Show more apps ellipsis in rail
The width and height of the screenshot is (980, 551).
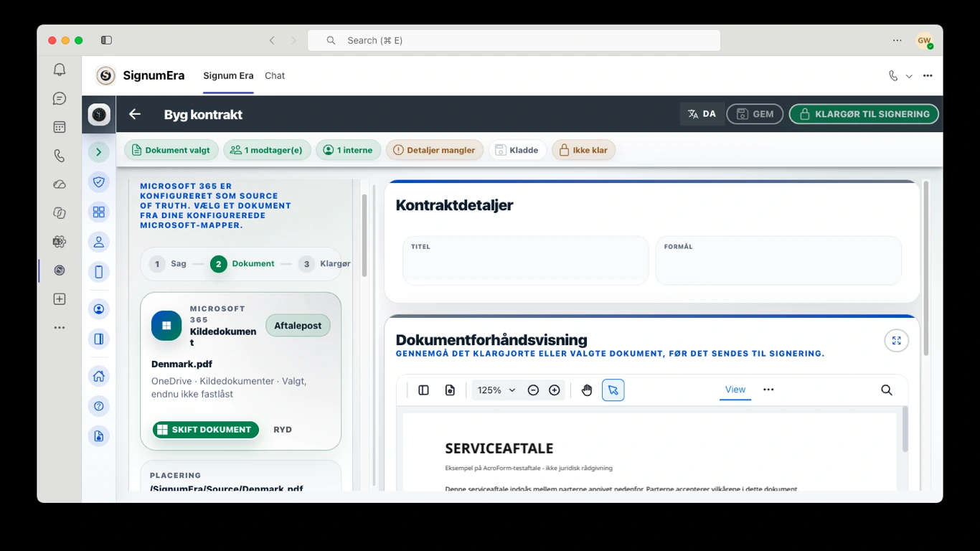(x=60, y=328)
